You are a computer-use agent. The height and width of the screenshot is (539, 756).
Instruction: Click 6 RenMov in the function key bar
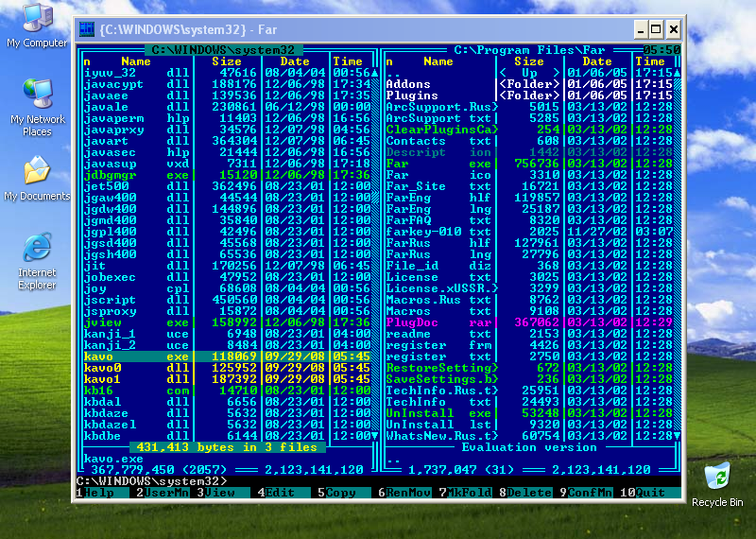pyautogui.click(x=404, y=493)
